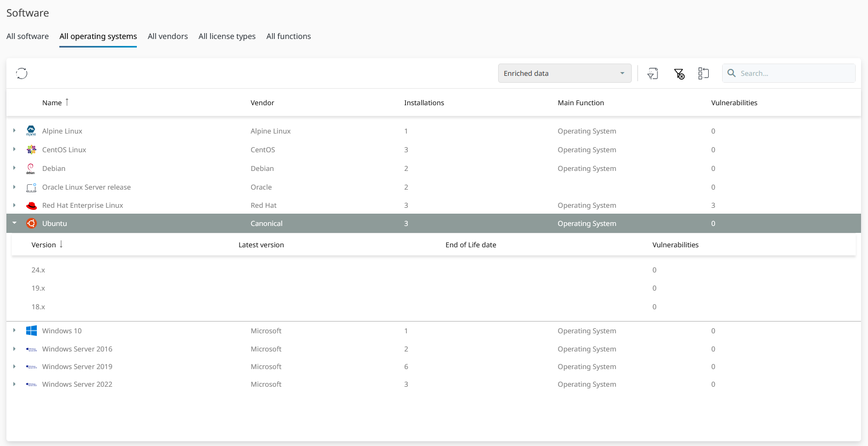
Task: Click the Windows 10 logo icon
Action: click(32, 331)
